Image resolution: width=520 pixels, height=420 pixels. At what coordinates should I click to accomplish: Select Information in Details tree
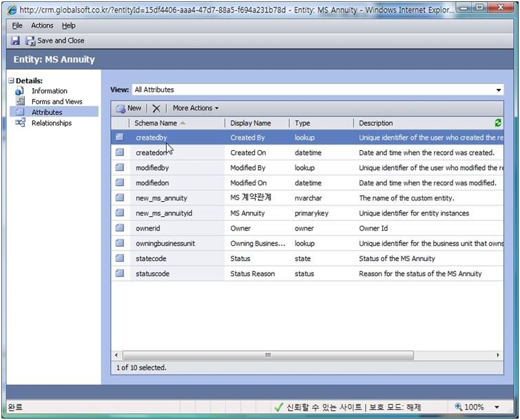50,91
